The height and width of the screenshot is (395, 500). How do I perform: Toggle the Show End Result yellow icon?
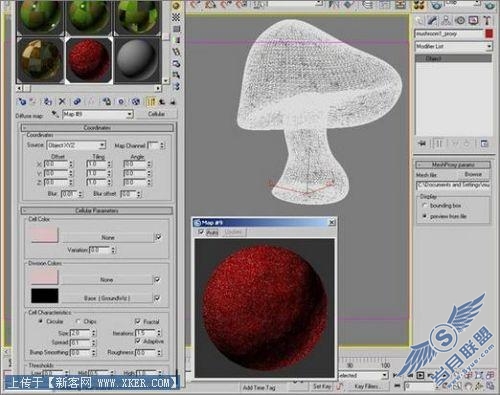[x=151, y=101]
